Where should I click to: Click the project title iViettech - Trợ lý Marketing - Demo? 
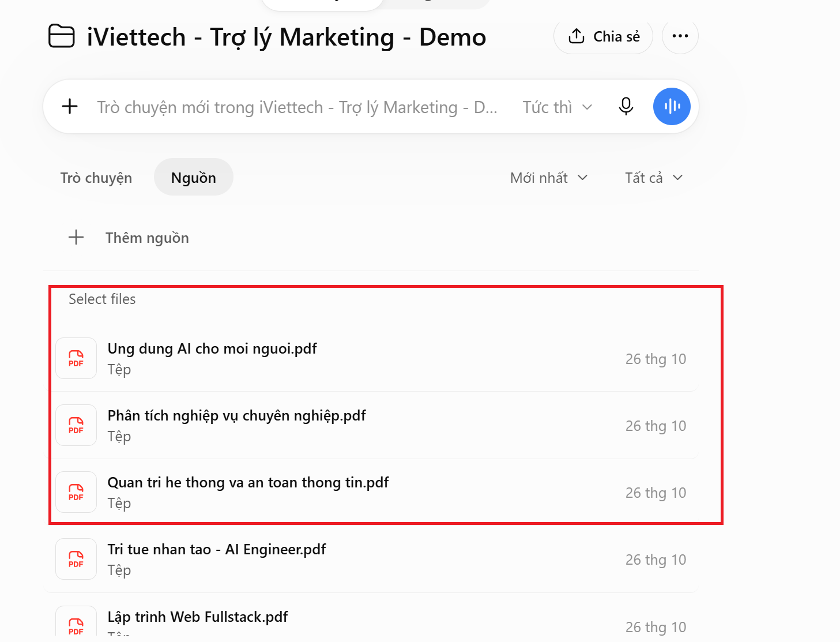(287, 37)
